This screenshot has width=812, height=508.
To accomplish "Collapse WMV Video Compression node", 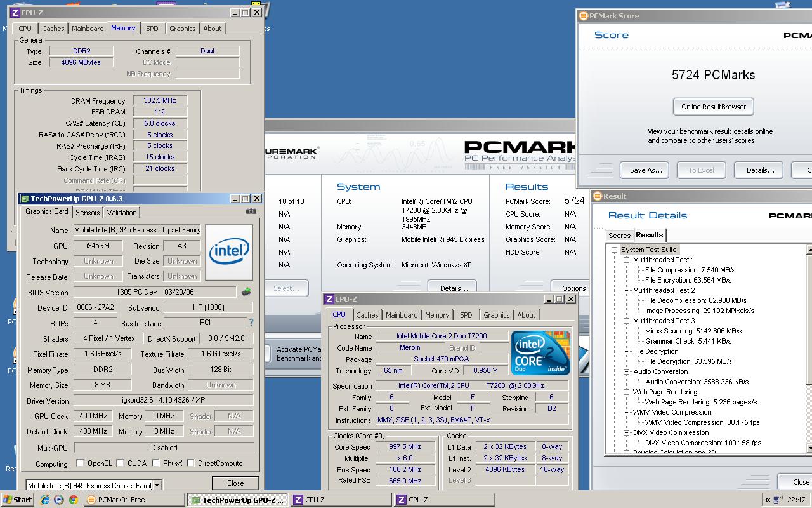I will tap(626, 412).
